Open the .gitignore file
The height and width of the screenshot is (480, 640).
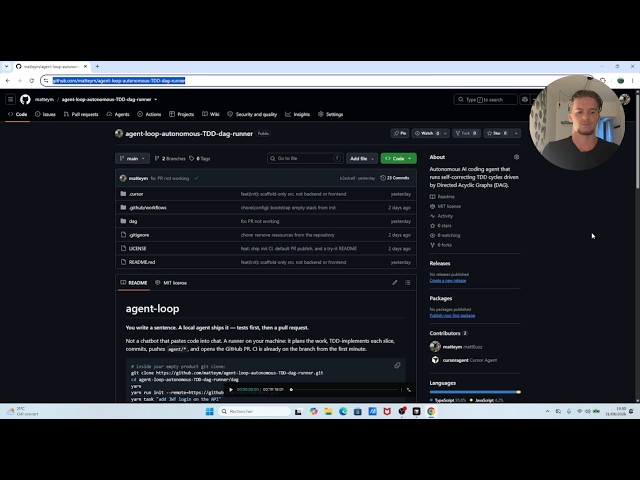pyautogui.click(x=139, y=235)
